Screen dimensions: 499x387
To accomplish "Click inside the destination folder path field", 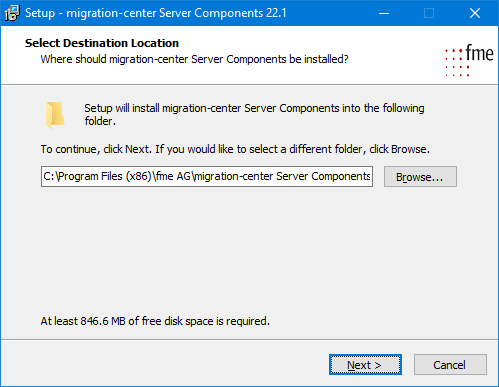I will pos(207,177).
